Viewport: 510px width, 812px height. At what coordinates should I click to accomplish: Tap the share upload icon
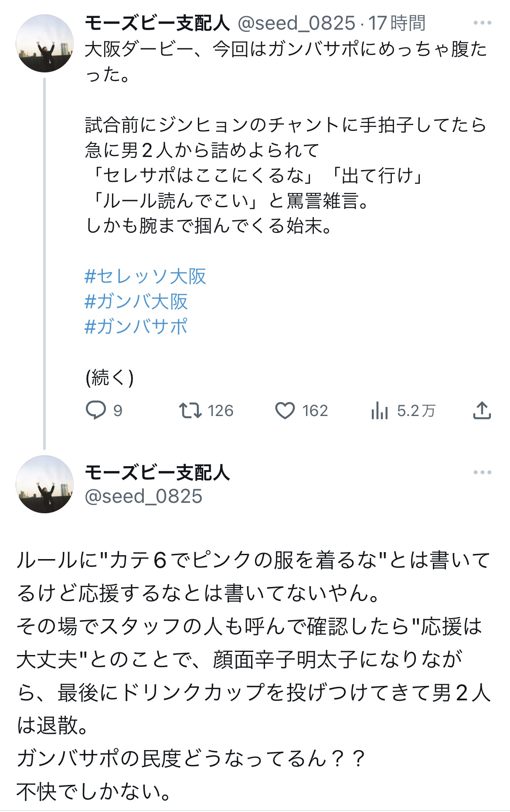pyautogui.click(x=482, y=410)
